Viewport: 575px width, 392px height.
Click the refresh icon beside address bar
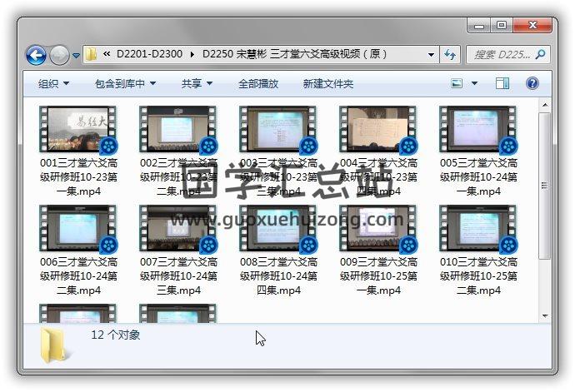click(450, 55)
